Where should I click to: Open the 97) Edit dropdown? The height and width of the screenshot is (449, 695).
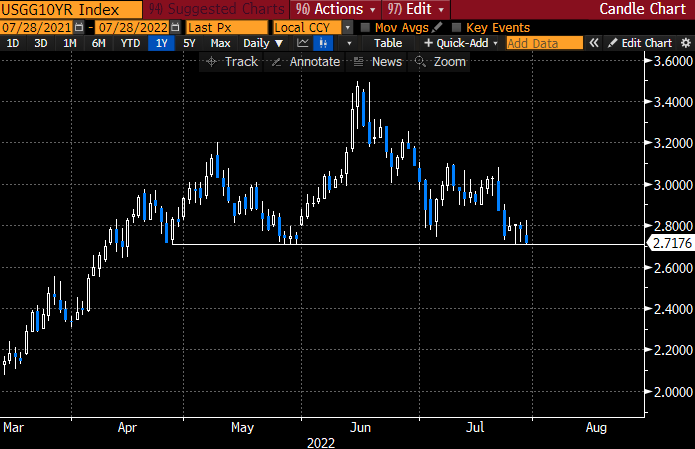(x=415, y=9)
